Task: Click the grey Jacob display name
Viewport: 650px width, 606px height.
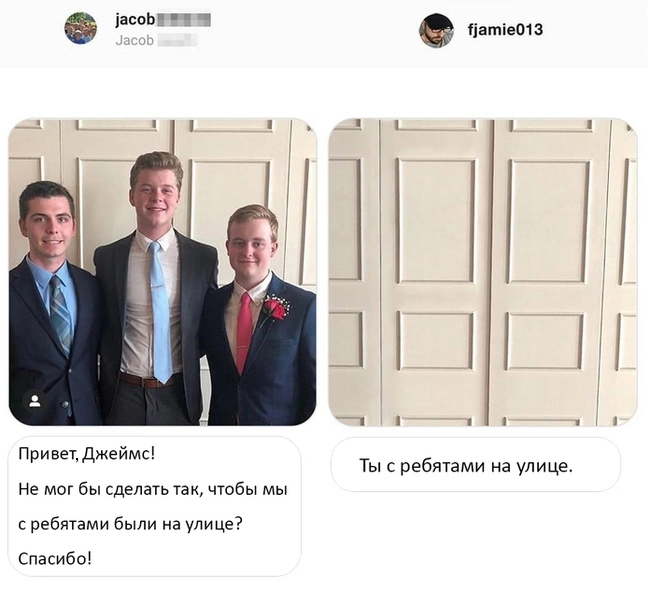Action: (x=134, y=40)
